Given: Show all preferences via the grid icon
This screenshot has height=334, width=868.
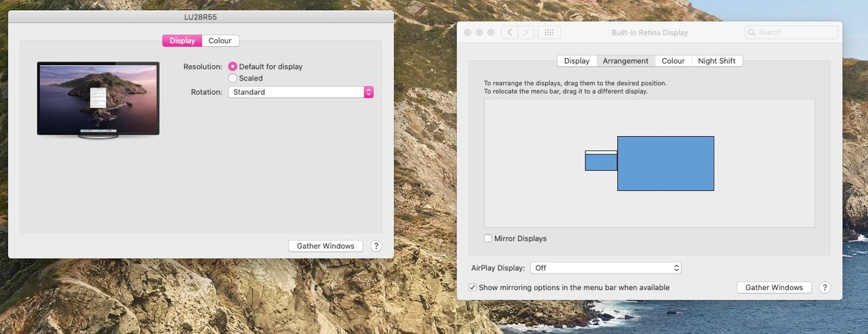Looking at the screenshot, I should tap(549, 32).
